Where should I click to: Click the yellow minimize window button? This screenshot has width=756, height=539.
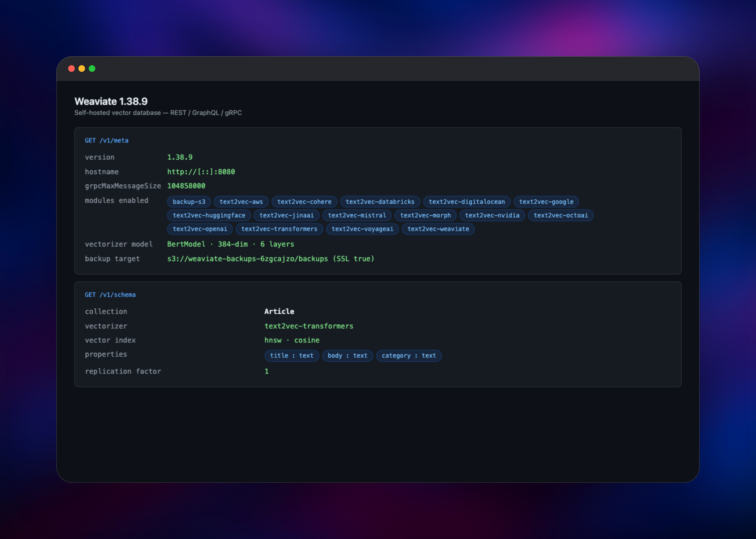82,69
